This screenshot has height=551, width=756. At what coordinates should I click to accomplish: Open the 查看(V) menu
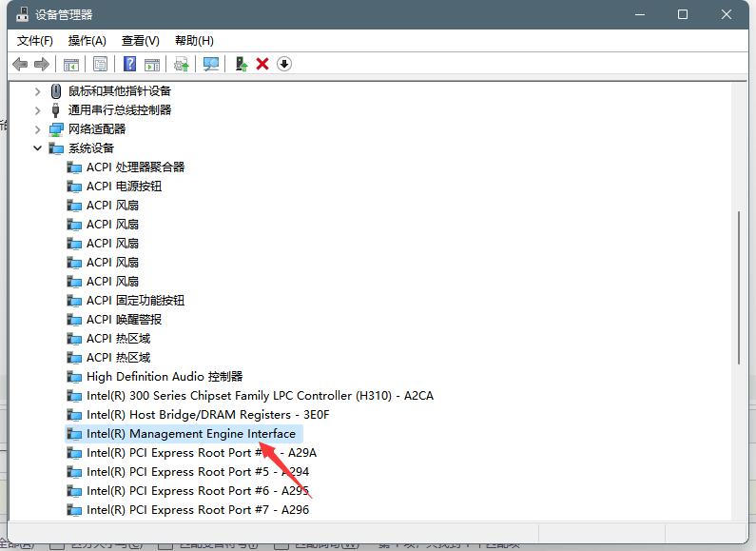click(x=140, y=40)
